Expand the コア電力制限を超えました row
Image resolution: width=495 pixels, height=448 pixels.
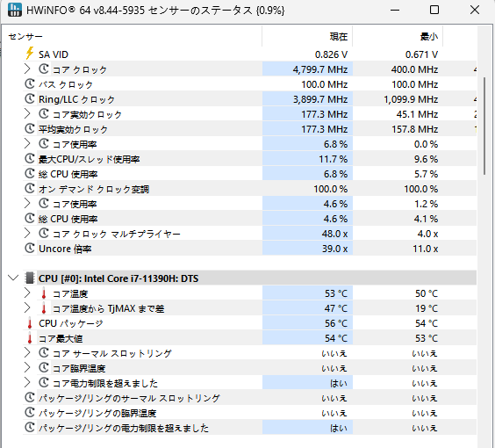[27, 383]
